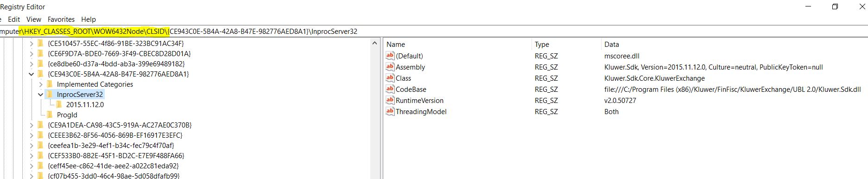Select the (Default) value name
The height and width of the screenshot is (179, 868).
409,56
